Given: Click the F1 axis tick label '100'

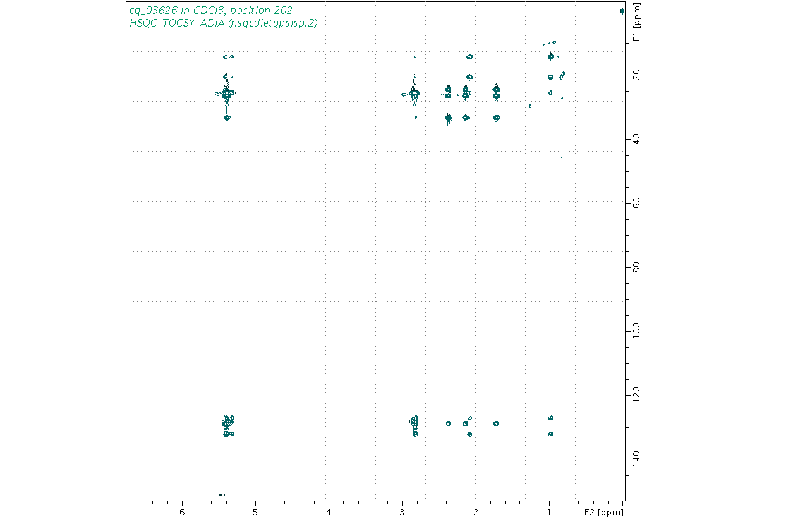Looking at the screenshot, I should point(637,331).
